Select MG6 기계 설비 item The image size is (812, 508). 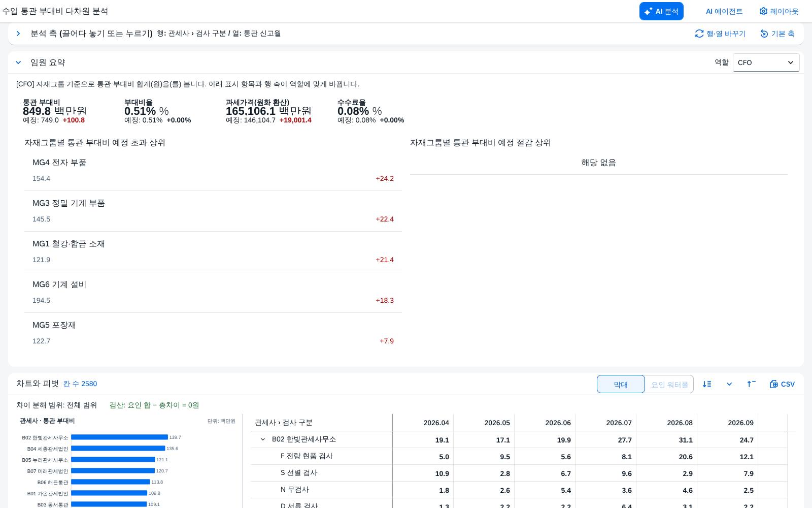(x=213, y=293)
